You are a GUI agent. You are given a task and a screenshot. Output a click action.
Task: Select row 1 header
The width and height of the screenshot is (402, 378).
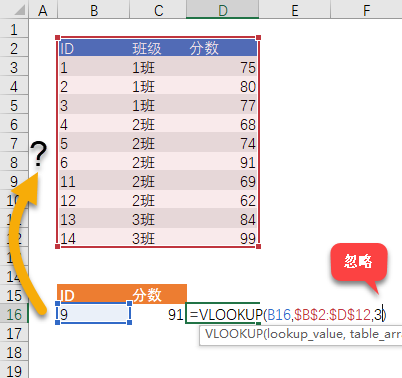coord(14,29)
